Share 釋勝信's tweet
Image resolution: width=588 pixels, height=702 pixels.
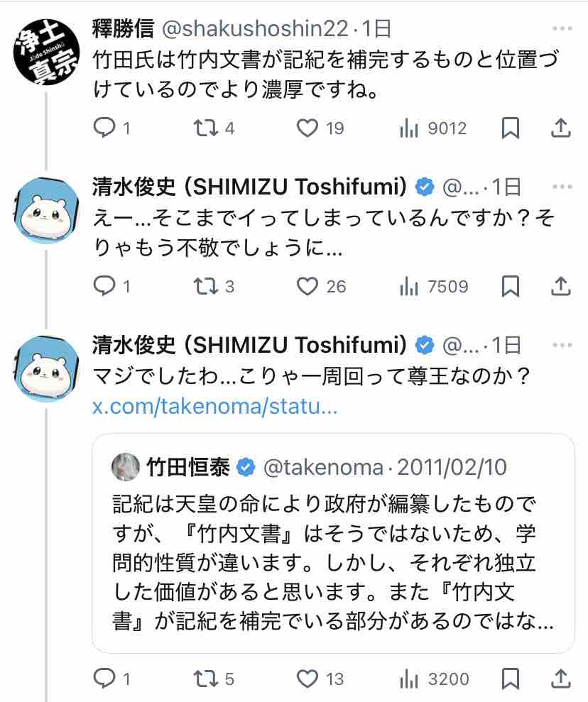tap(560, 128)
